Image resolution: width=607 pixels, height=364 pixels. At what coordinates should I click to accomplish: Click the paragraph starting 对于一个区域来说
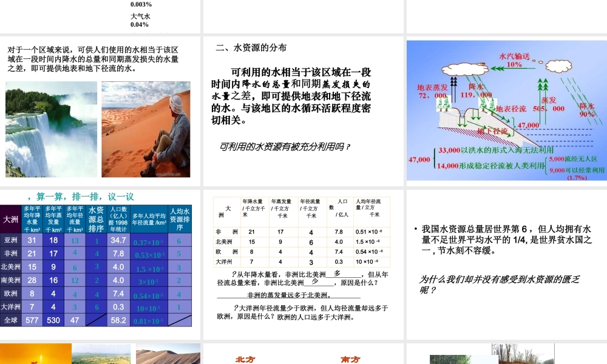coord(93,59)
